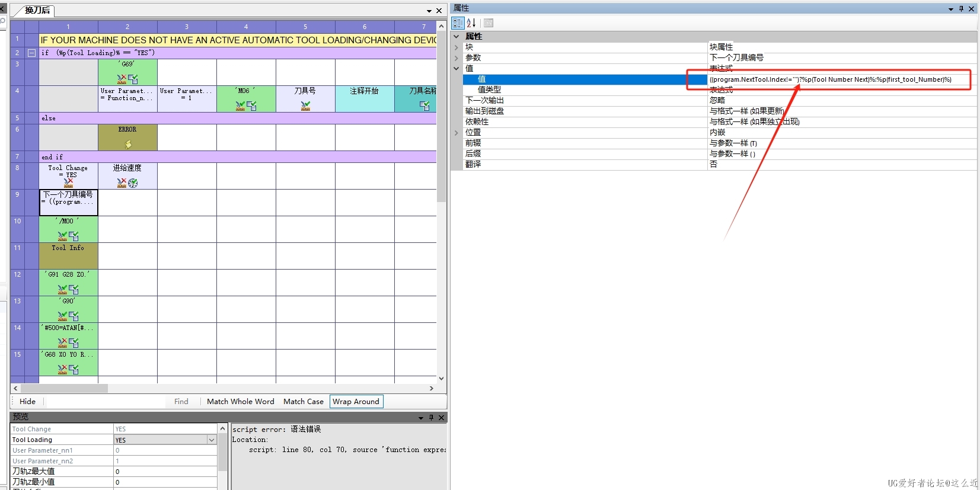Expand the 参数 property row

coord(456,57)
